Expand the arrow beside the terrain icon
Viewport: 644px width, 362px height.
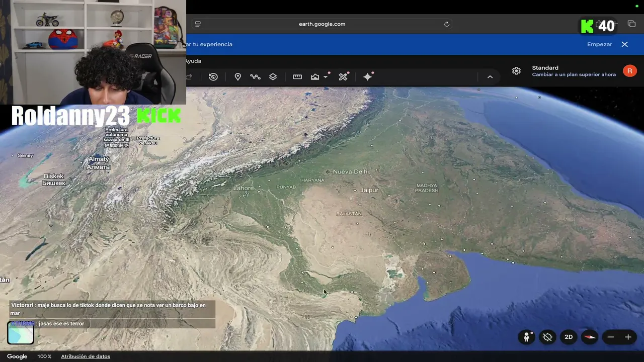tap(326, 77)
